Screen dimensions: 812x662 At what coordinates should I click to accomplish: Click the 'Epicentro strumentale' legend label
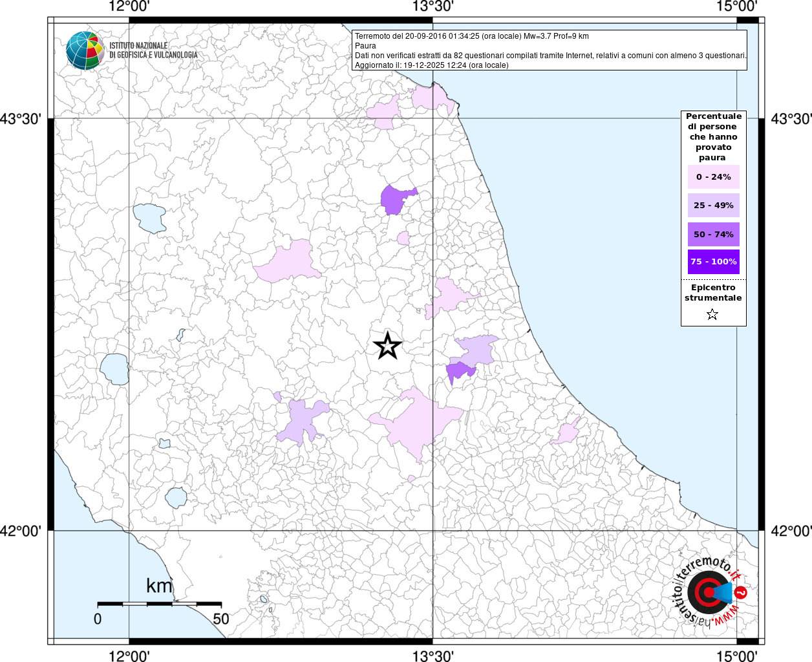coord(713,293)
